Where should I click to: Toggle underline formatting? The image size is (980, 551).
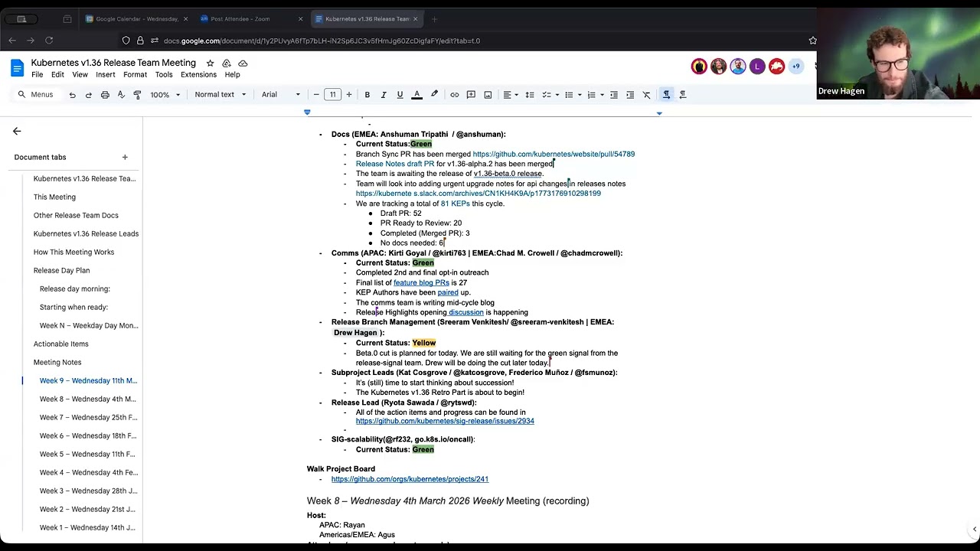click(400, 95)
